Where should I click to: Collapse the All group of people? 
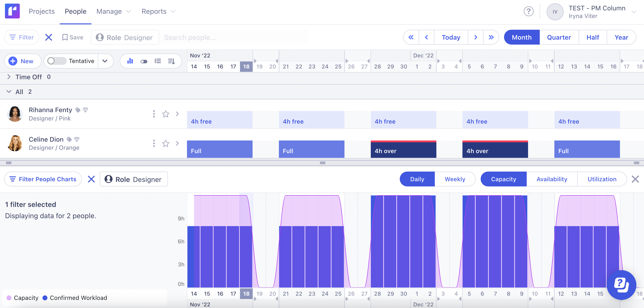9,91
